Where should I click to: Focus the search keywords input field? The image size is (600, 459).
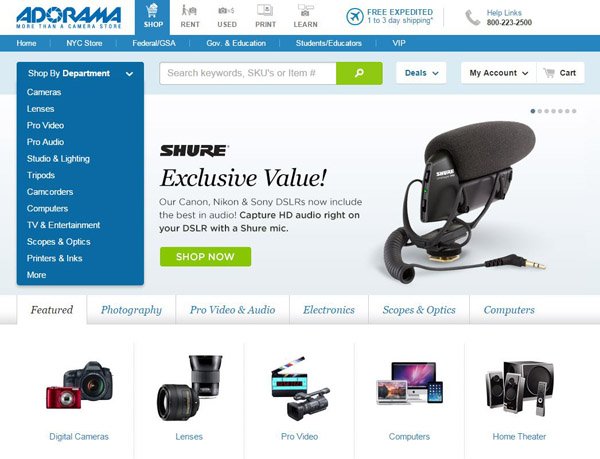248,73
